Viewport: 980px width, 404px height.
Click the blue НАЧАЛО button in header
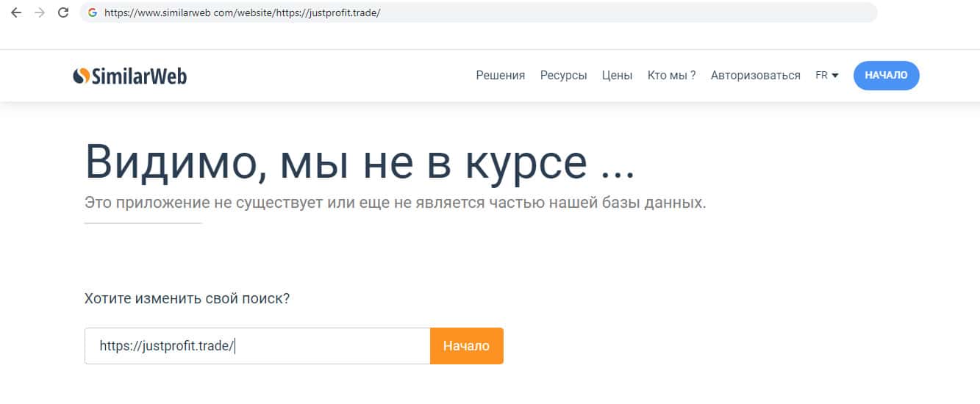(886, 75)
